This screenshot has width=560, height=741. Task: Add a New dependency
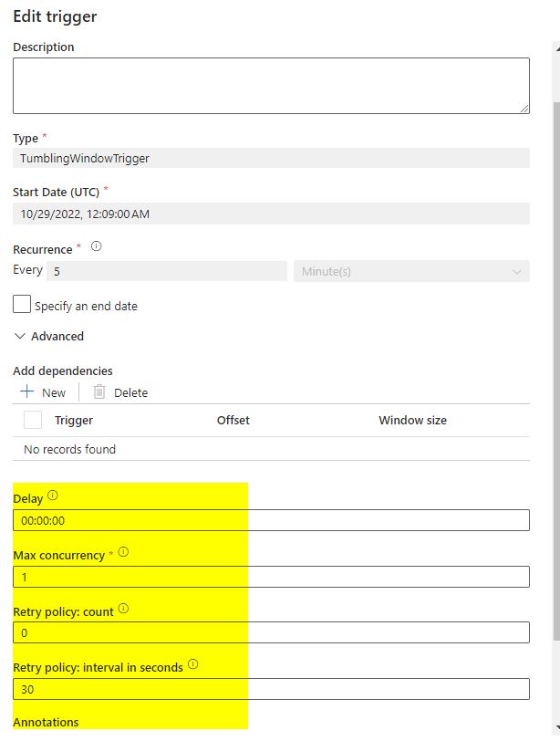43,392
